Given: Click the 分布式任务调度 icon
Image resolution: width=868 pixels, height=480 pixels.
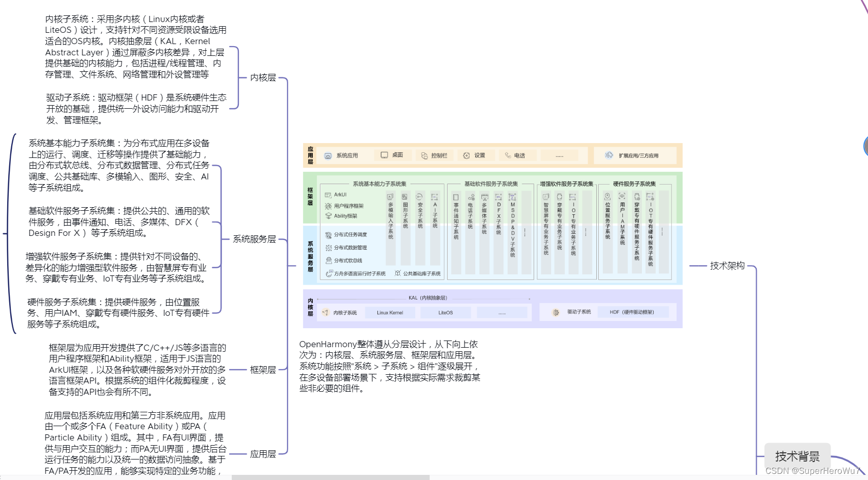Looking at the screenshot, I should 329,235.
